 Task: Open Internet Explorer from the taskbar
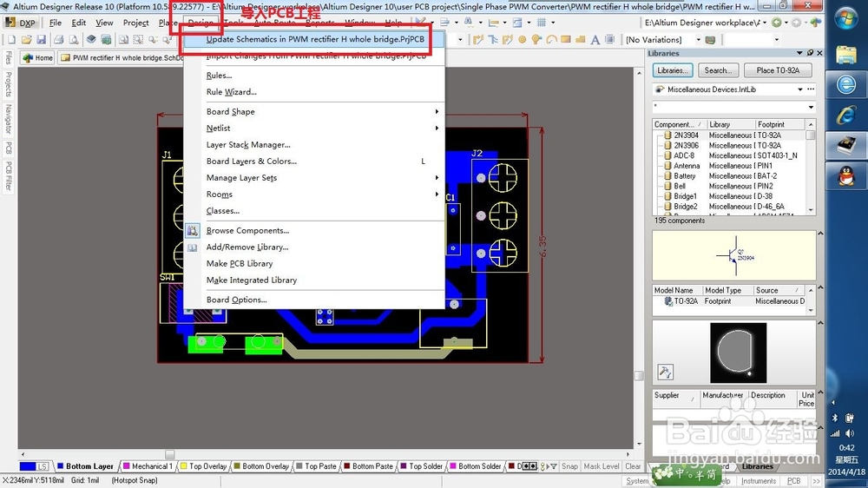(845, 115)
